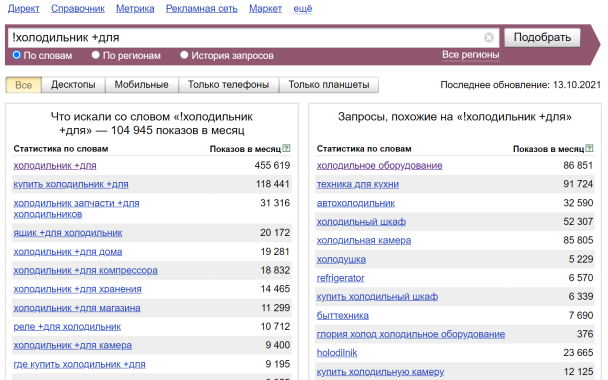608x380 pixels.
Task: Open similar query автохолодильник
Action: point(356,203)
